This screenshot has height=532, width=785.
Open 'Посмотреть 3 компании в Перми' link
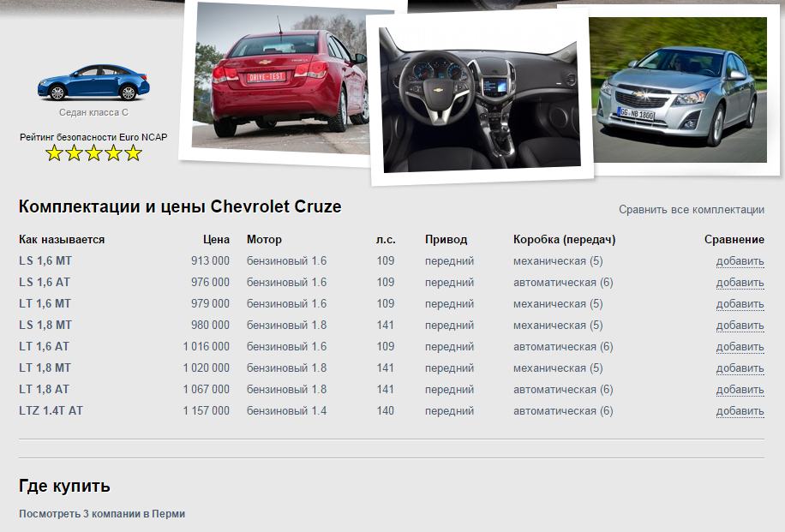(102, 514)
